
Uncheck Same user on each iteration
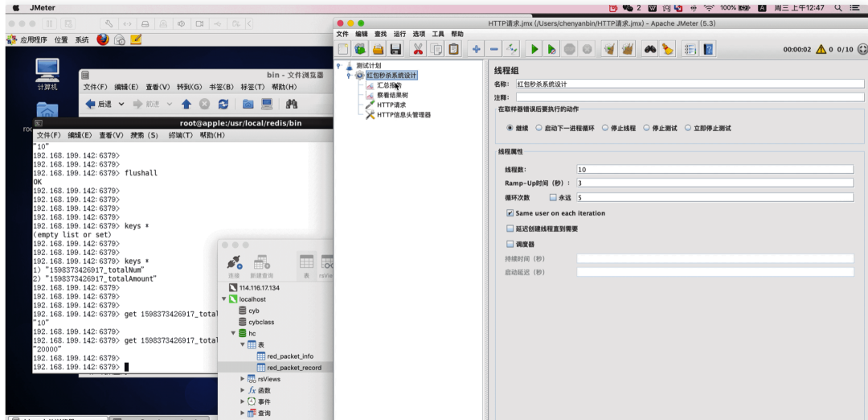(x=510, y=212)
